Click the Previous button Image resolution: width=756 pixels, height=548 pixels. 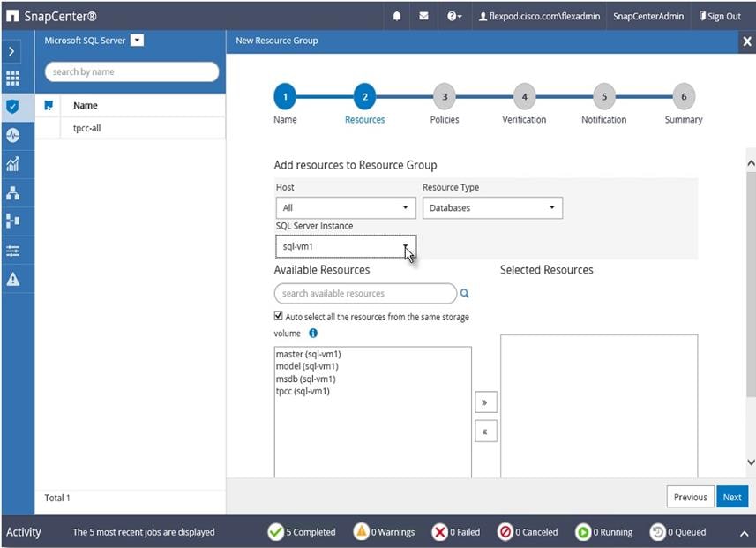point(690,497)
